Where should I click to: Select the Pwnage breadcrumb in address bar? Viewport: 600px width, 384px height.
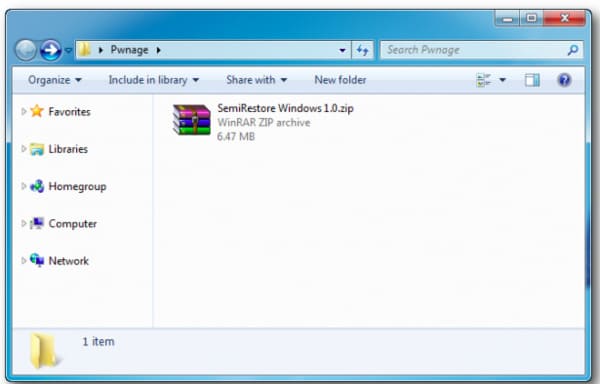(x=129, y=50)
